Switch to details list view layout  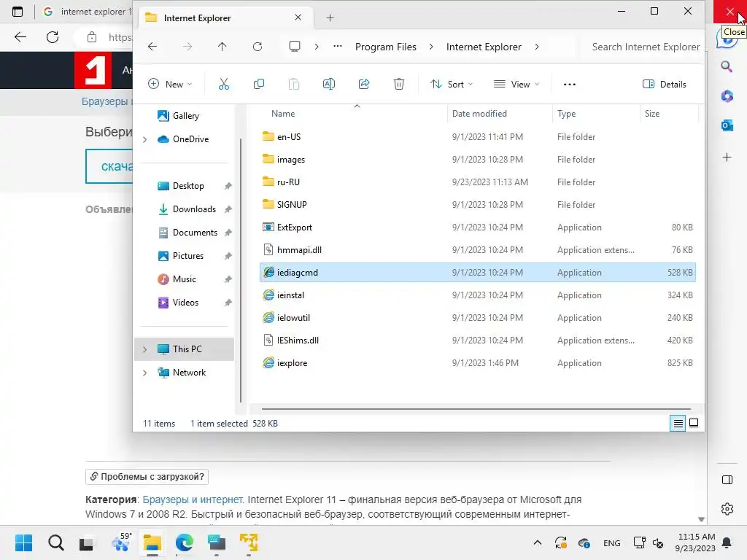[x=678, y=423]
